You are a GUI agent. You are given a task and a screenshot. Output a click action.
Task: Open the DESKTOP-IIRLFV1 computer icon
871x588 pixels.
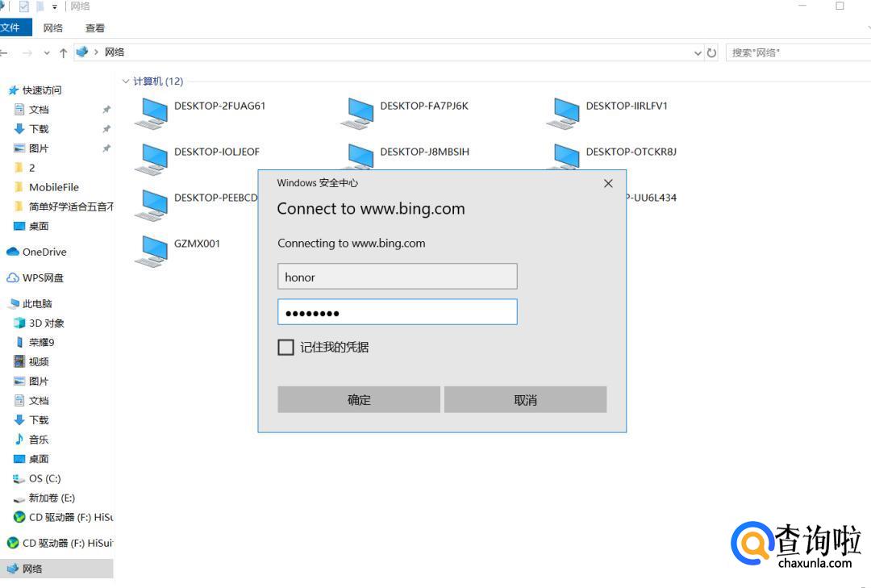[564, 114]
